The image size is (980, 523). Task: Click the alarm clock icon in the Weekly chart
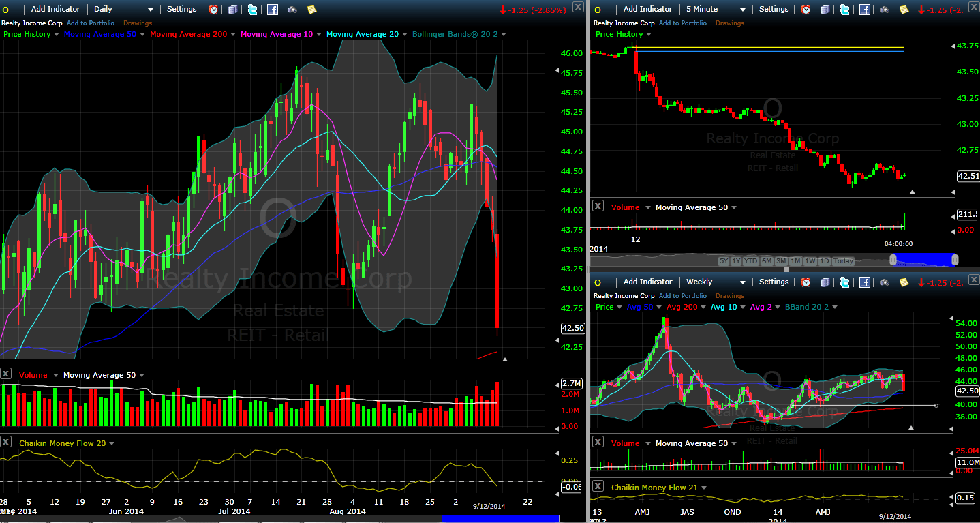point(806,282)
